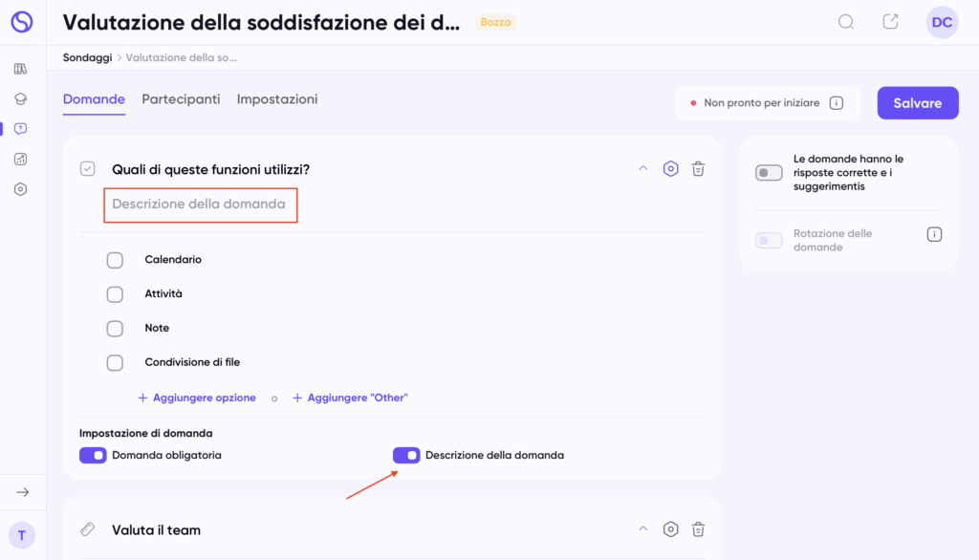Open the courses graduation cap icon
Screen dimensions: 979x560
click(x=21, y=98)
